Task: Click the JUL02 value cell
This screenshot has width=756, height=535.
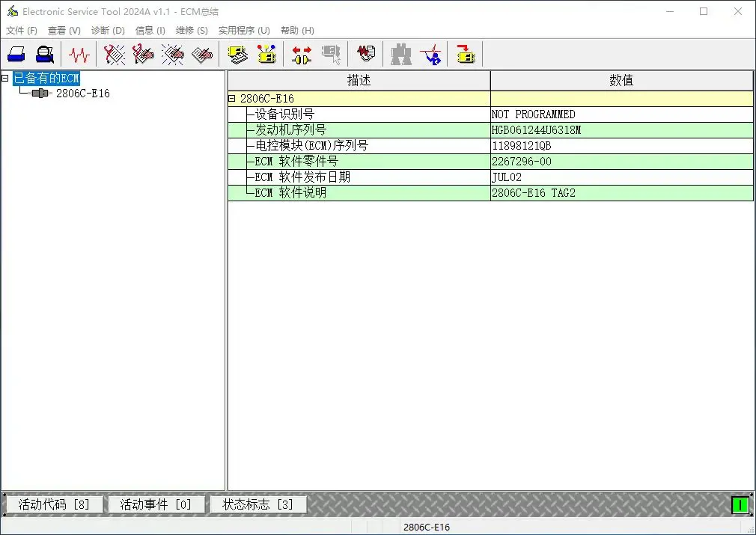Action: coord(621,177)
